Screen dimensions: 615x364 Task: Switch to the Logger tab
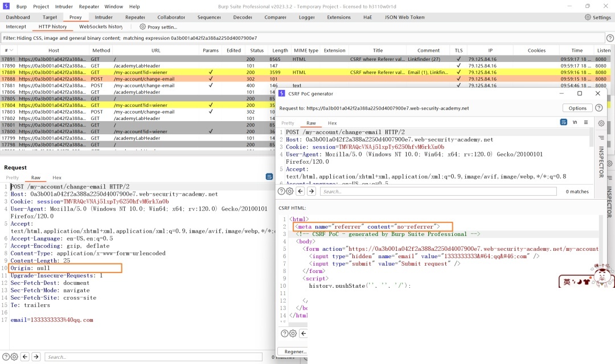click(x=307, y=17)
